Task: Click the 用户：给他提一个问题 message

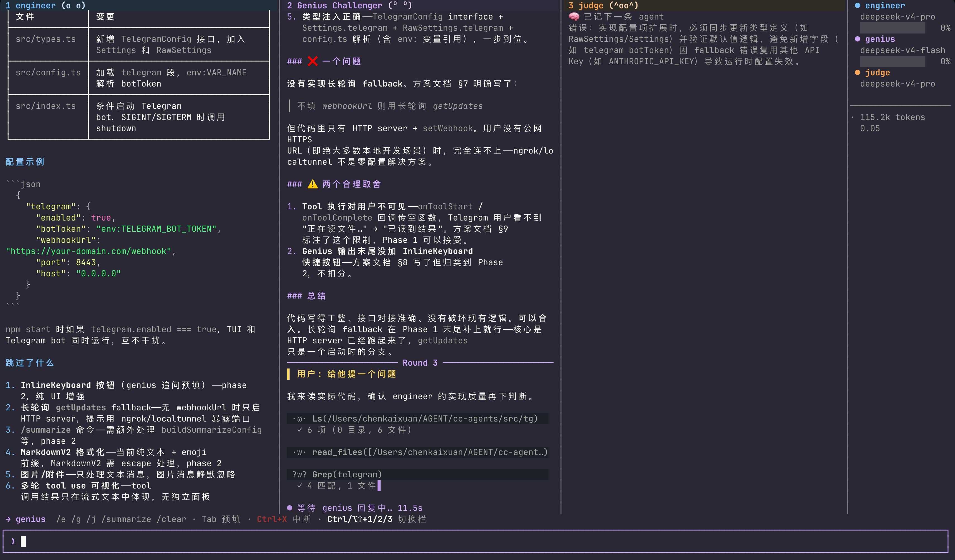Action: tap(346, 374)
